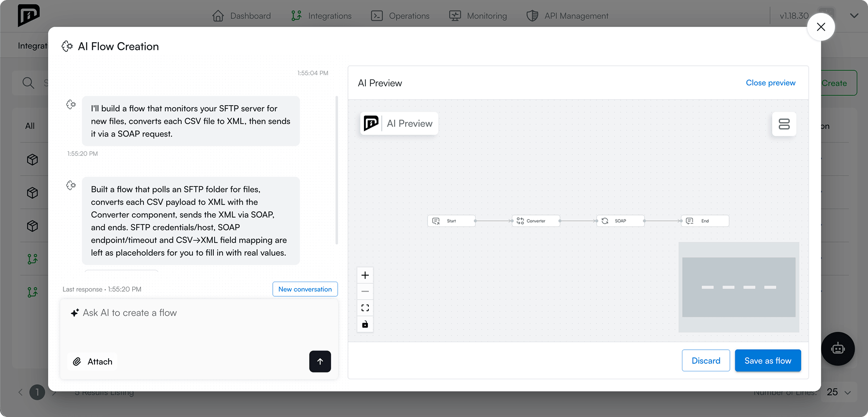Image resolution: width=868 pixels, height=417 pixels.
Task: Discard the generated flow
Action: [x=706, y=361]
